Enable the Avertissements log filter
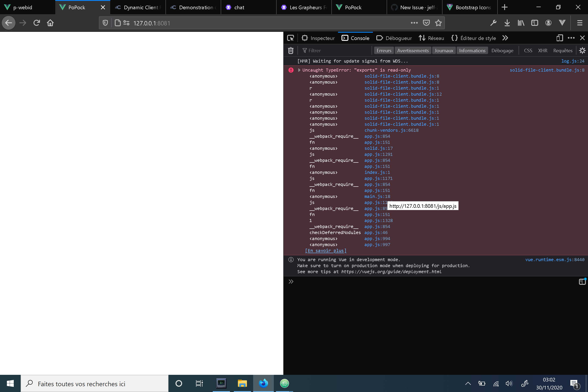 [x=413, y=50]
